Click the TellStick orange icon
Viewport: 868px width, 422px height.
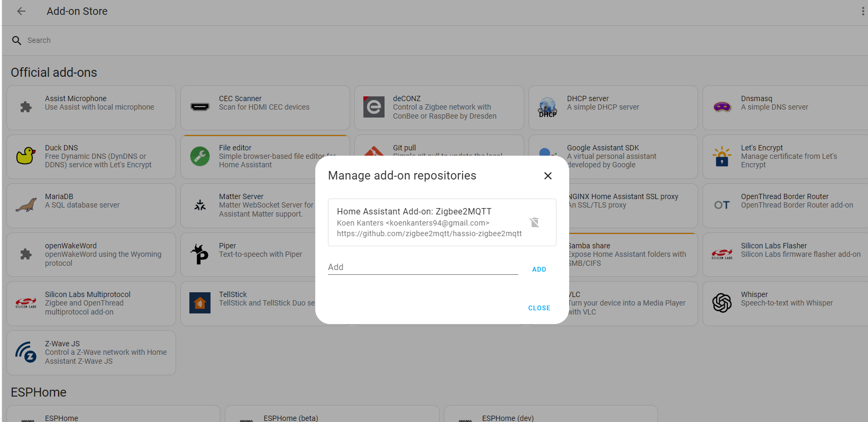200,303
